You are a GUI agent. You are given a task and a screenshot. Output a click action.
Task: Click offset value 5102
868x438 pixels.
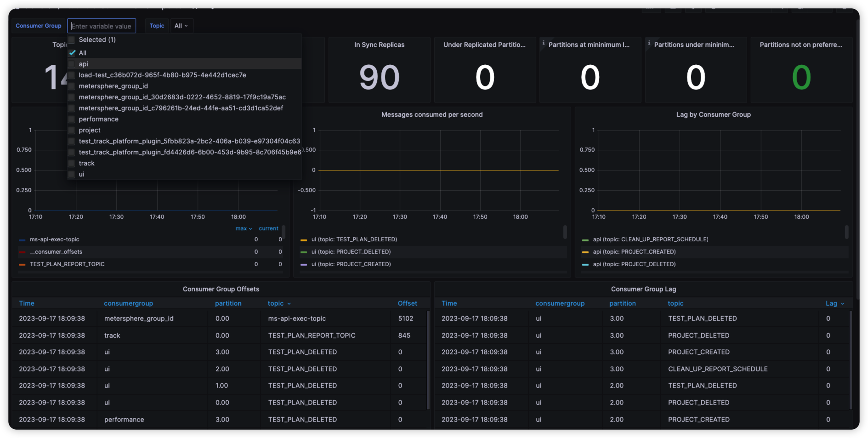click(406, 319)
